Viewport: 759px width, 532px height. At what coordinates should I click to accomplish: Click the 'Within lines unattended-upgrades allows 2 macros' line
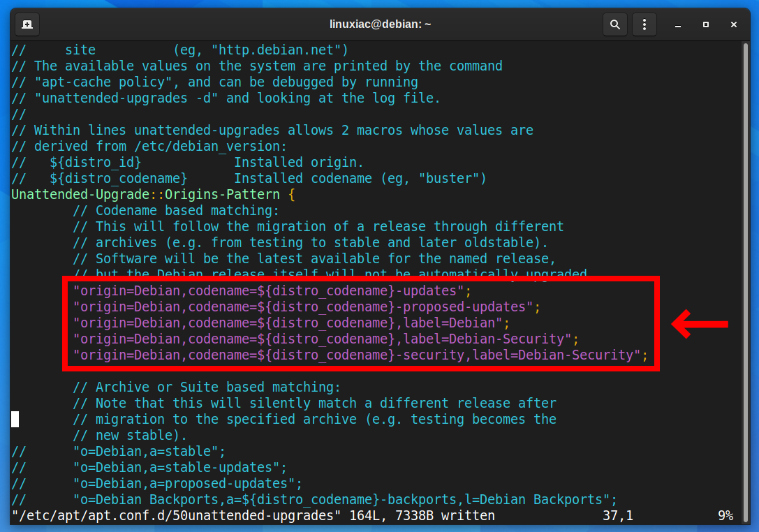point(272,131)
